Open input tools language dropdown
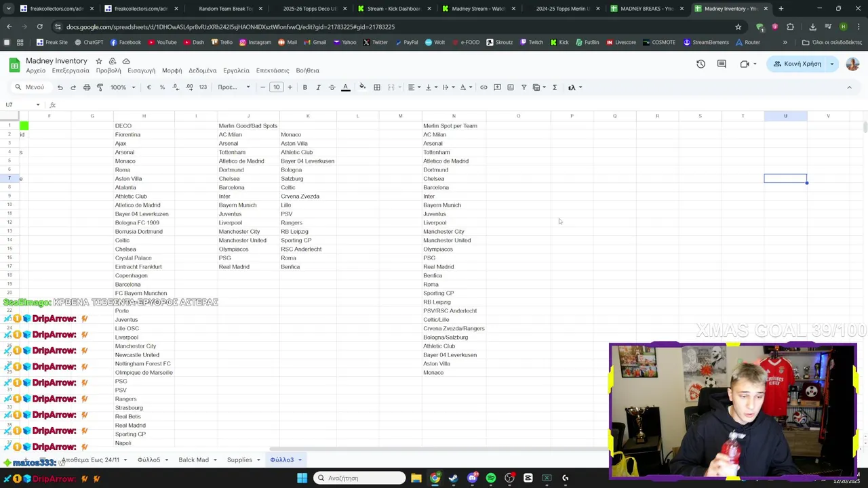868x488 pixels. (574, 87)
